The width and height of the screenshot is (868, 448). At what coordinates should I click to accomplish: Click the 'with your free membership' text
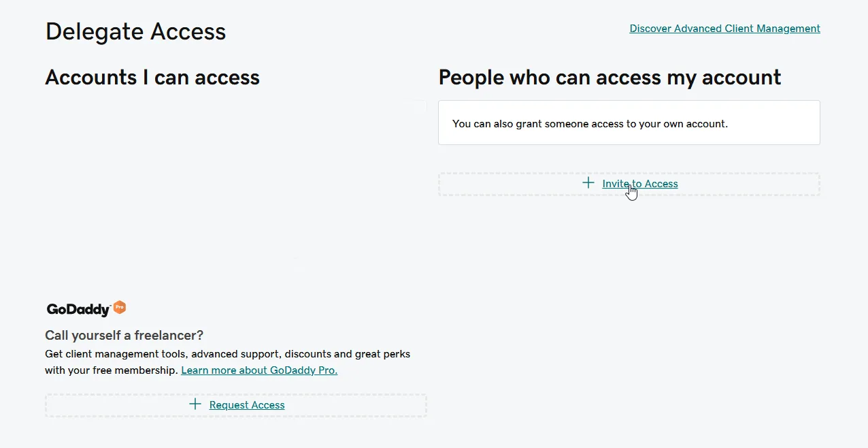111,370
